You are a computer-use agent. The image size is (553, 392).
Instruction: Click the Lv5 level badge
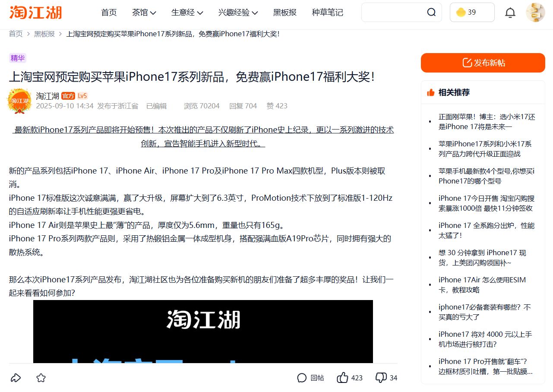pos(82,96)
